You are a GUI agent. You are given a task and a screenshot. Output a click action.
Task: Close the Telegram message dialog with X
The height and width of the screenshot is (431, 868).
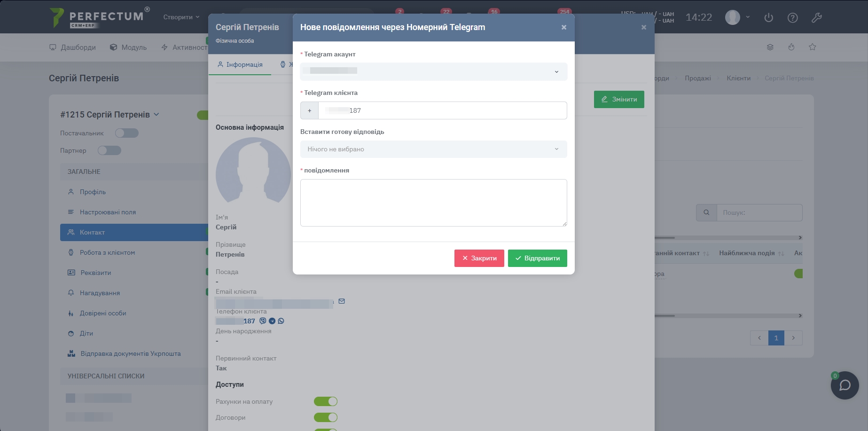(x=564, y=27)
